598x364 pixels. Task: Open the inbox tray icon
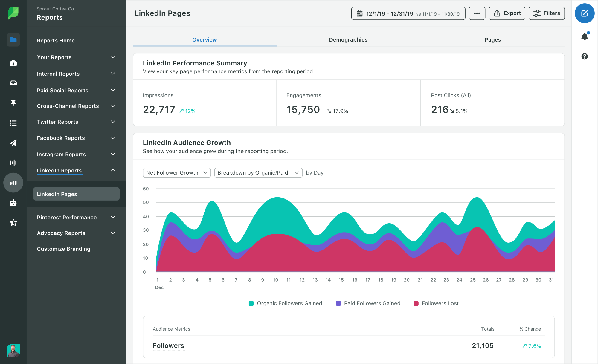click(x=13, y=83)
